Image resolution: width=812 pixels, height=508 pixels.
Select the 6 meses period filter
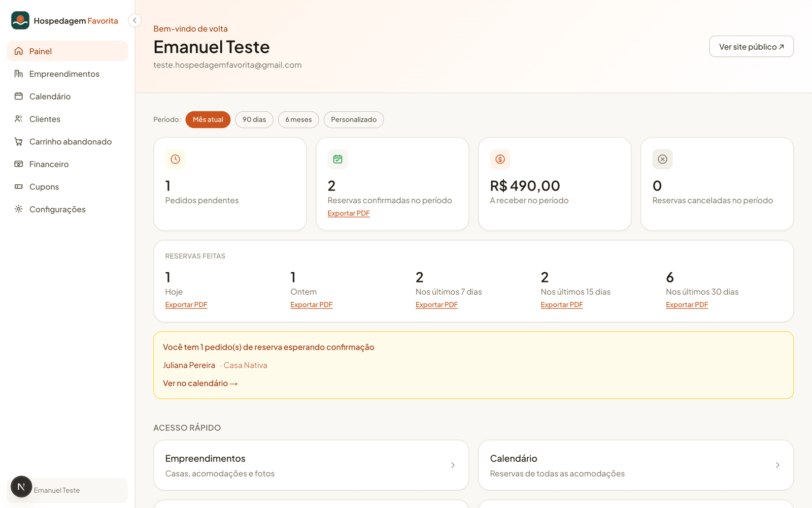point(298,119)
